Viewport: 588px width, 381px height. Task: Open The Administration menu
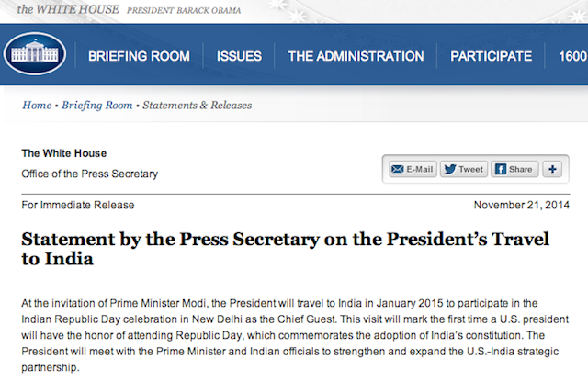point(356,56)
